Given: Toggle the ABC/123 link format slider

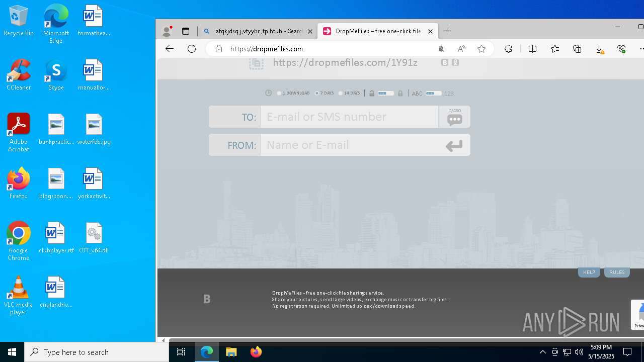Looking at the screenshot, I should pyautogui.click(x=433, y=93).
